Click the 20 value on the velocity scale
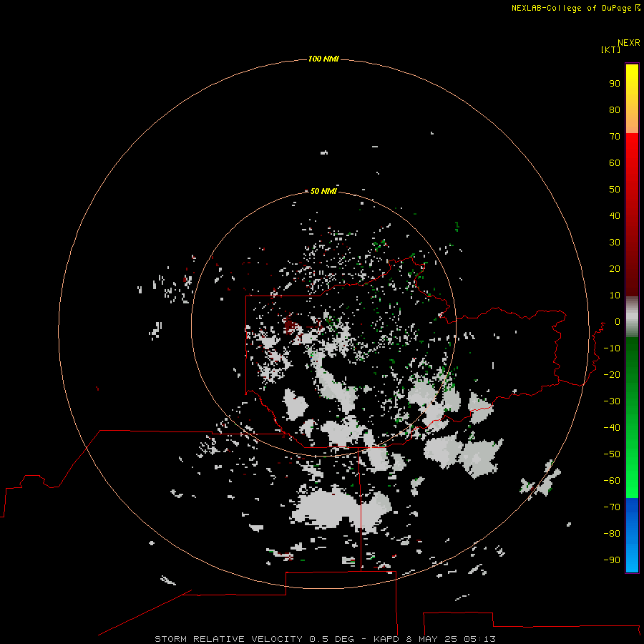Screen dimensions: 644x644 click(x=615, y=269)
